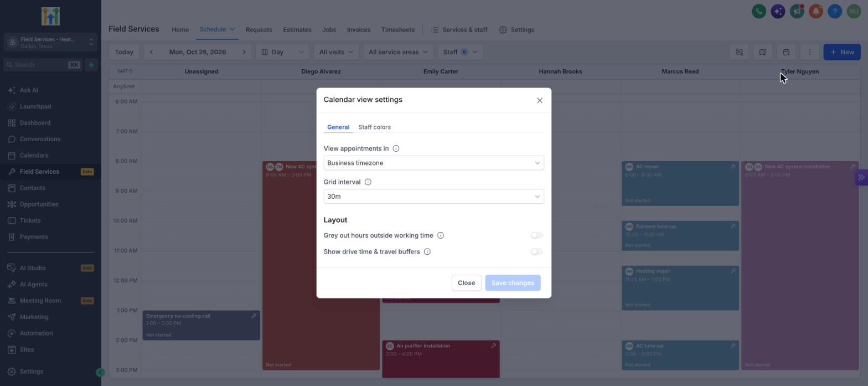
Task: Close the Calendar view settings dialog with X
Action: pyautogui.click(x=540, y=100)
